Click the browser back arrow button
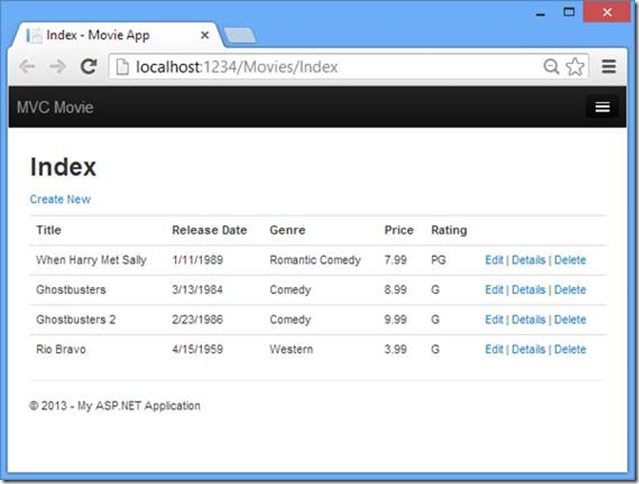This screenshot has width=639, height=484. click(x=26, y=67)
